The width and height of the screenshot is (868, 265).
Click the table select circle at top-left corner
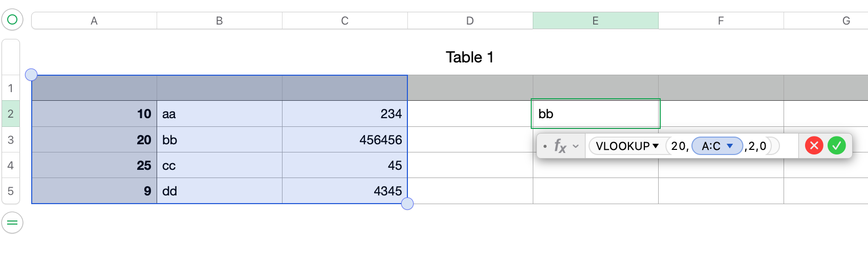[x=12, y=20]
